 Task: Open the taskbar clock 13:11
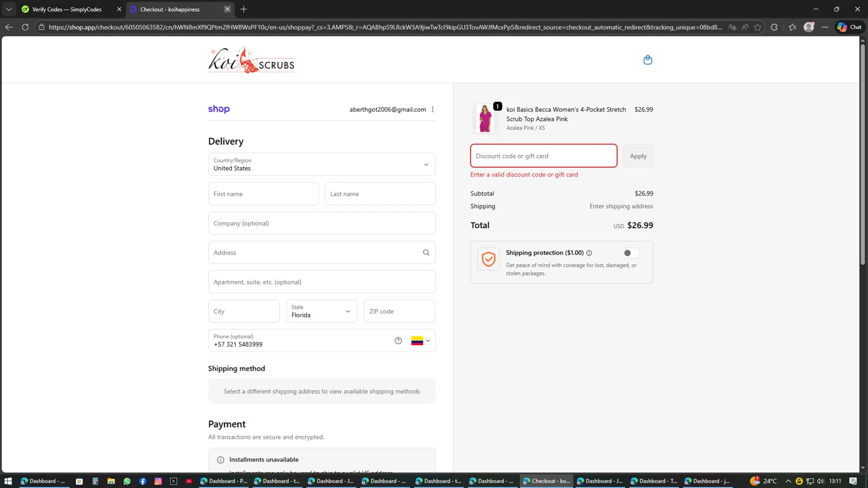tap(835, 481)
